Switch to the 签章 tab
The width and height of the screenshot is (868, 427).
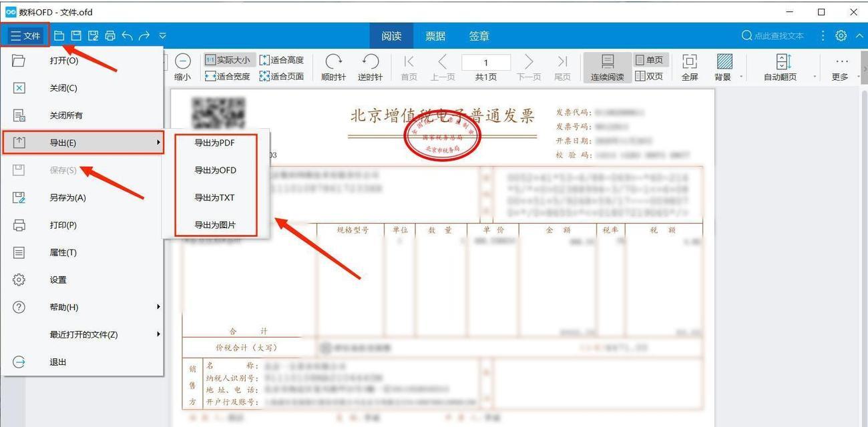[479, 35]
